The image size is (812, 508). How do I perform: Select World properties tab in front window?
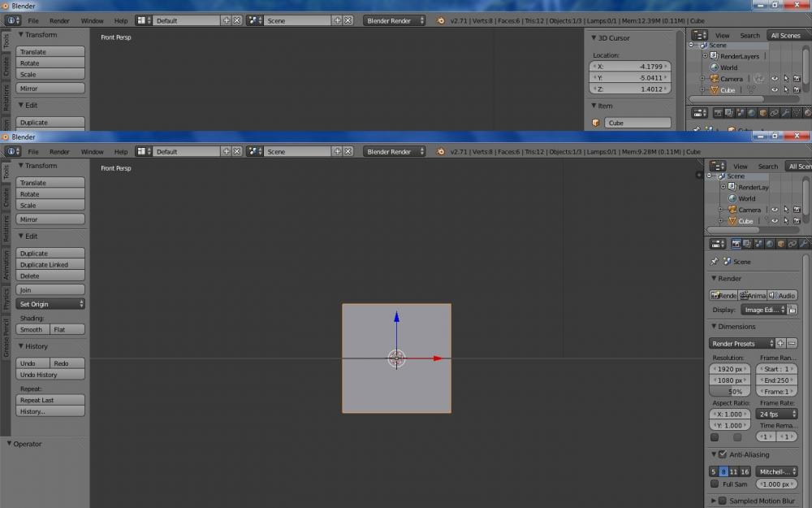click(x=770, y=244)
